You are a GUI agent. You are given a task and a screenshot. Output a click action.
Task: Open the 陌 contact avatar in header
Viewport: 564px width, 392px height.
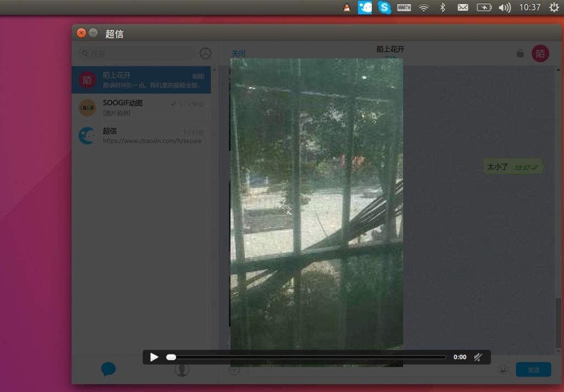[x=540, y=53]
